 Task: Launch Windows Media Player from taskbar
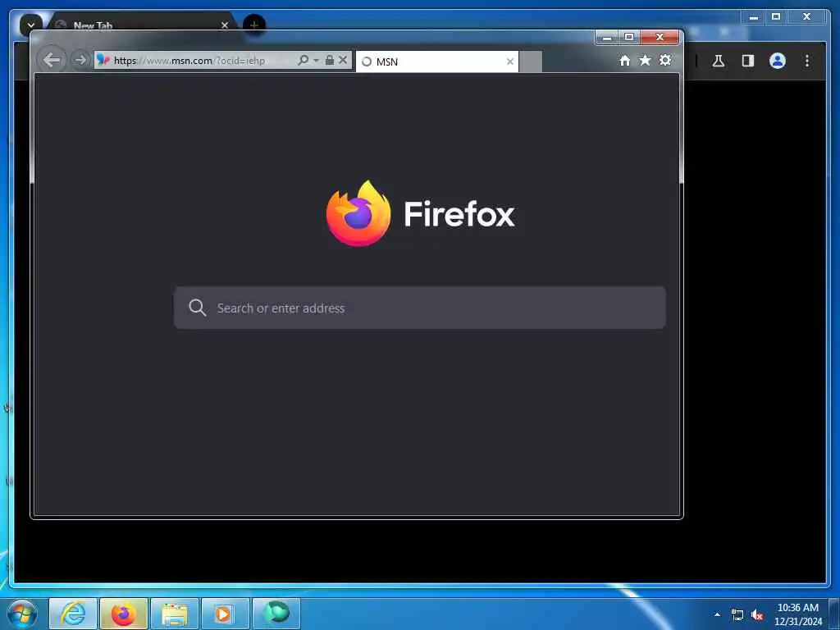point(226,614)
